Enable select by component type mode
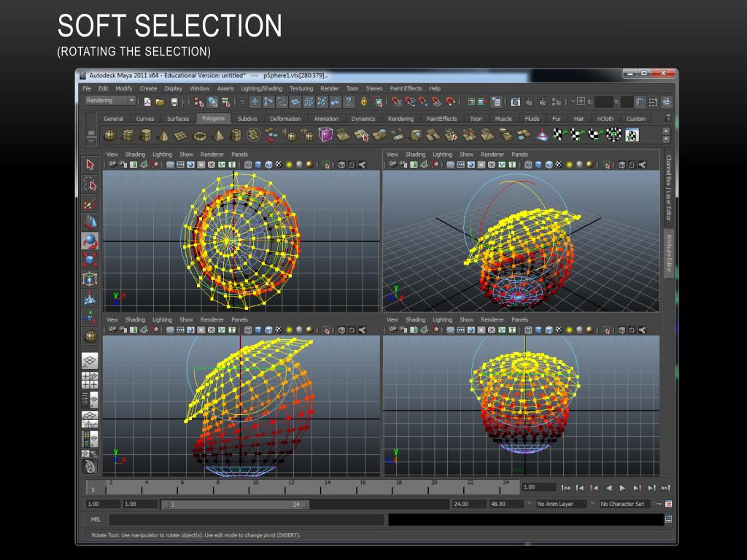Image resolution: width=747 pixels, height=560 pixels. (x=226, y=102)
